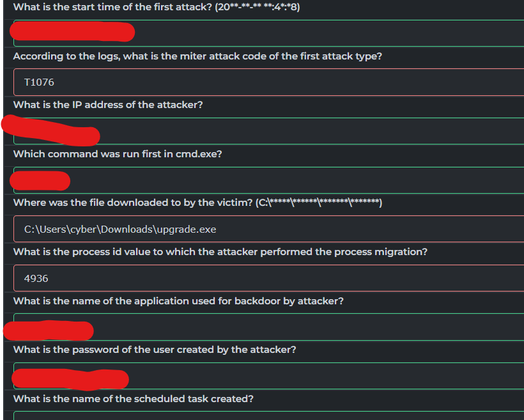
Task: Click the 'What is the IP address of the attacker?' label
Action: point(108,105)
